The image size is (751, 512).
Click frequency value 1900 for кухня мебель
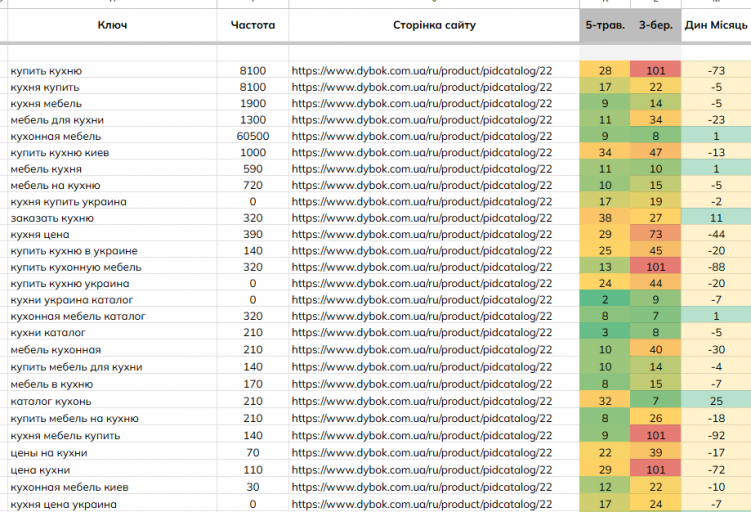click(253, 103)
